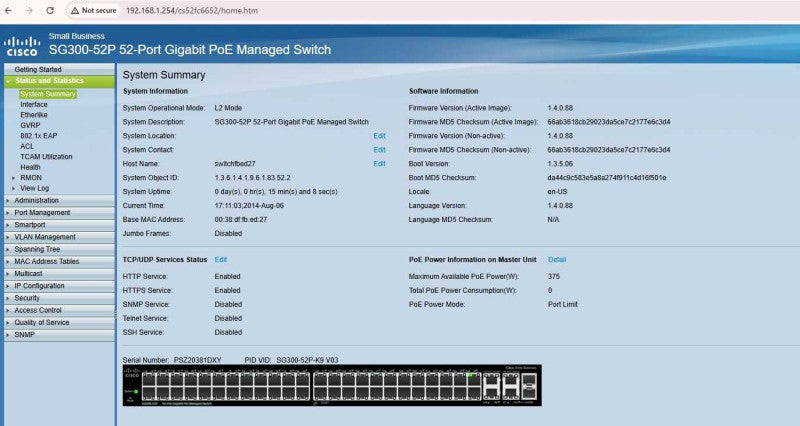Click the PID VID value SG300-52P-K9 V03
This screenshot has width=800, height=426.
tap(307, 360)
